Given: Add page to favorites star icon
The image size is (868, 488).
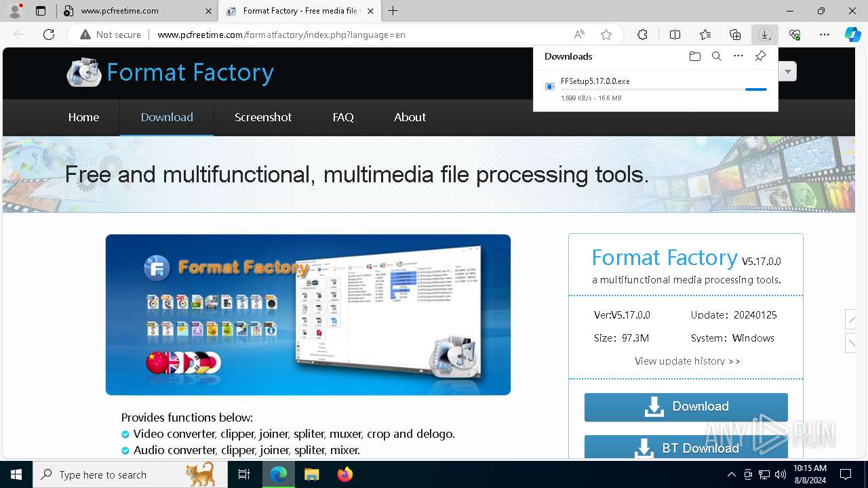Looking at the screenshot, I should click(606, 35).
